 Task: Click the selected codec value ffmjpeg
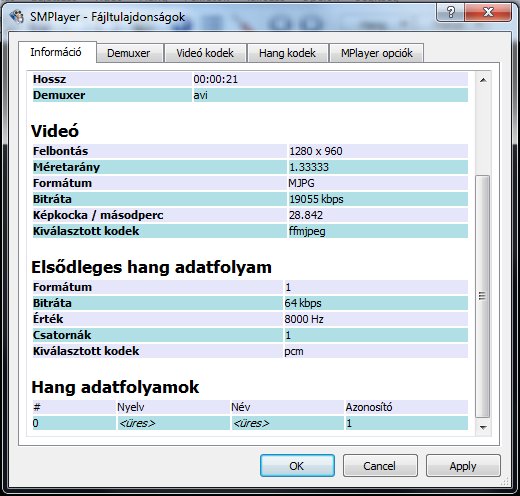(x=307, y=231)
